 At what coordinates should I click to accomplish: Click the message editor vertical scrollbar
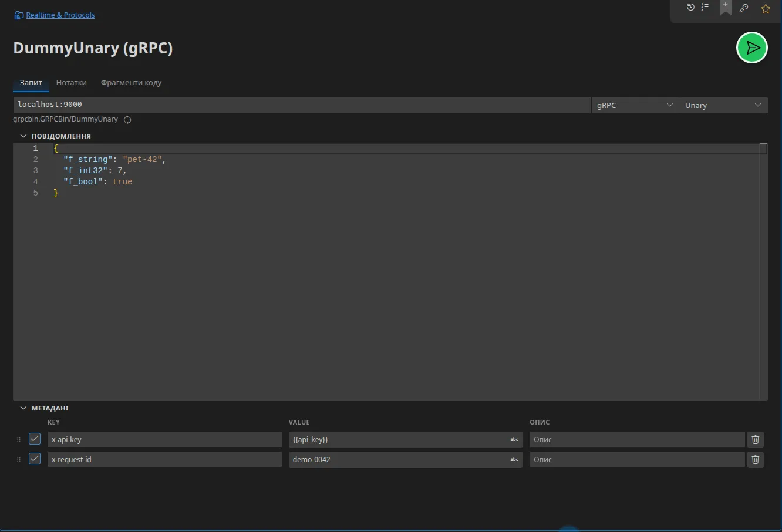coord(763,271)
